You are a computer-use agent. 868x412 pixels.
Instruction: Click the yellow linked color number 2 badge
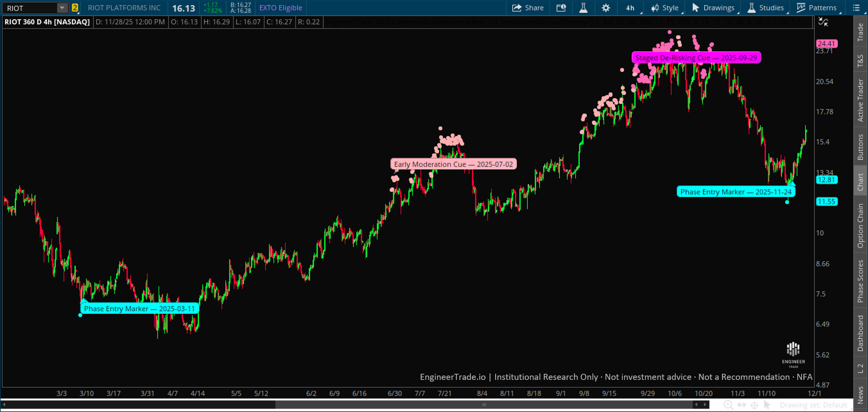(x=75, y=8)
